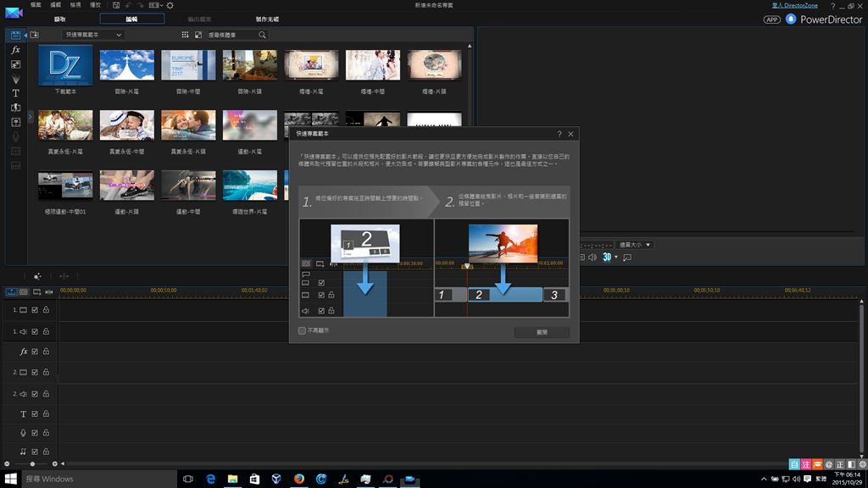Open the 編輯 menu in the menu bar
Screen dimensions: 868x488
click(56, 5)
